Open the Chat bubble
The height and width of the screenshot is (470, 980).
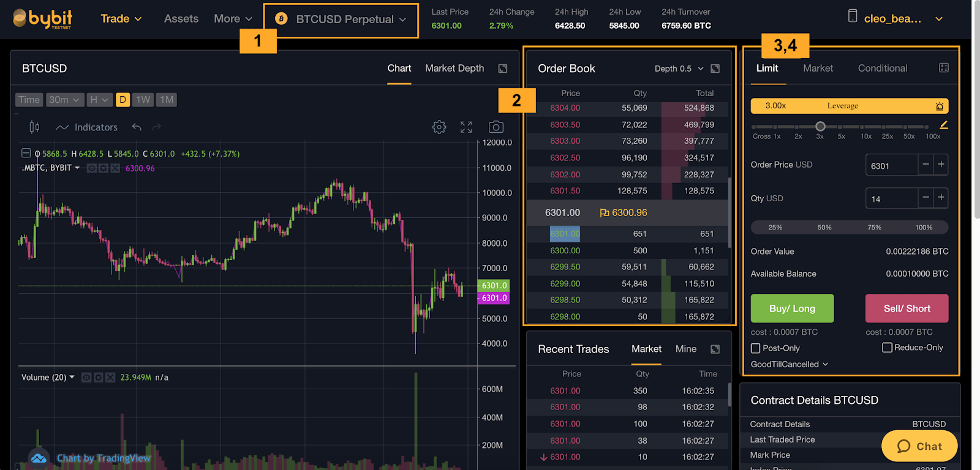click(919, 446)
